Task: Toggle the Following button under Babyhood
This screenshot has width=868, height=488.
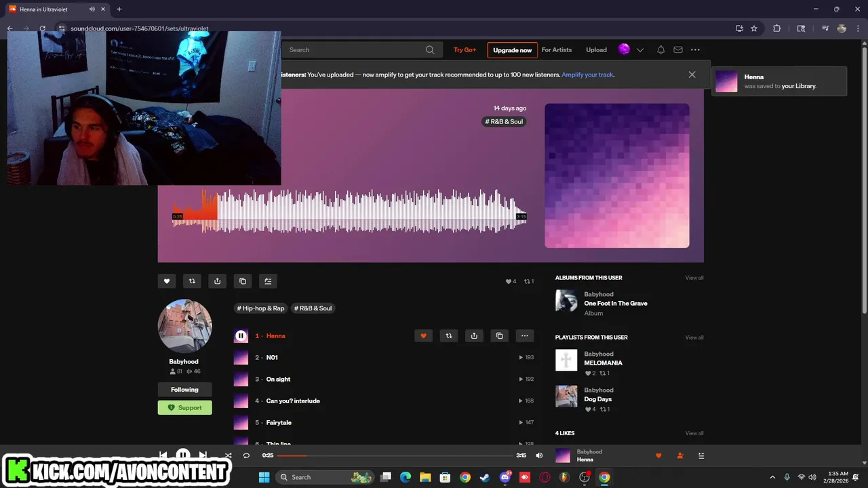Action: coord(184,390)
